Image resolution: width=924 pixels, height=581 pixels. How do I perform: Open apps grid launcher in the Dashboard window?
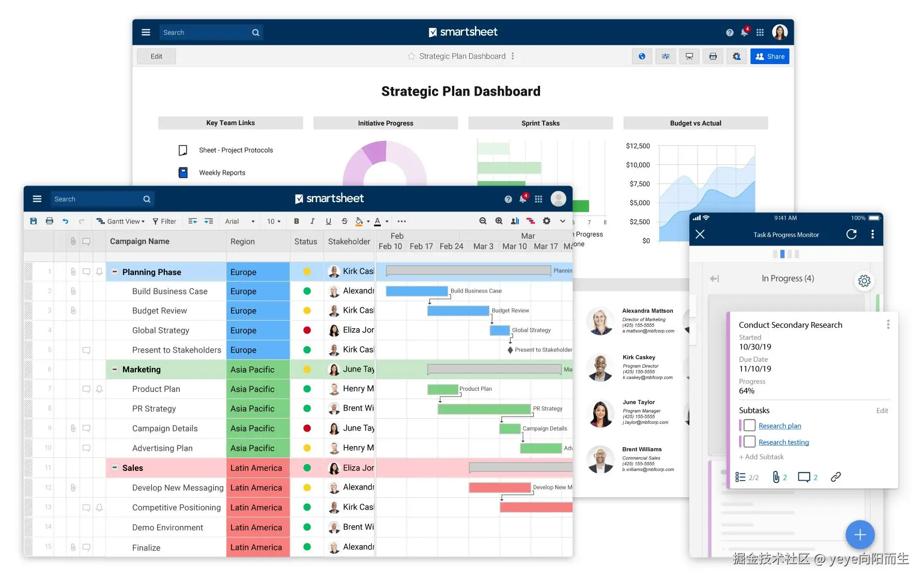pos(760,33)
